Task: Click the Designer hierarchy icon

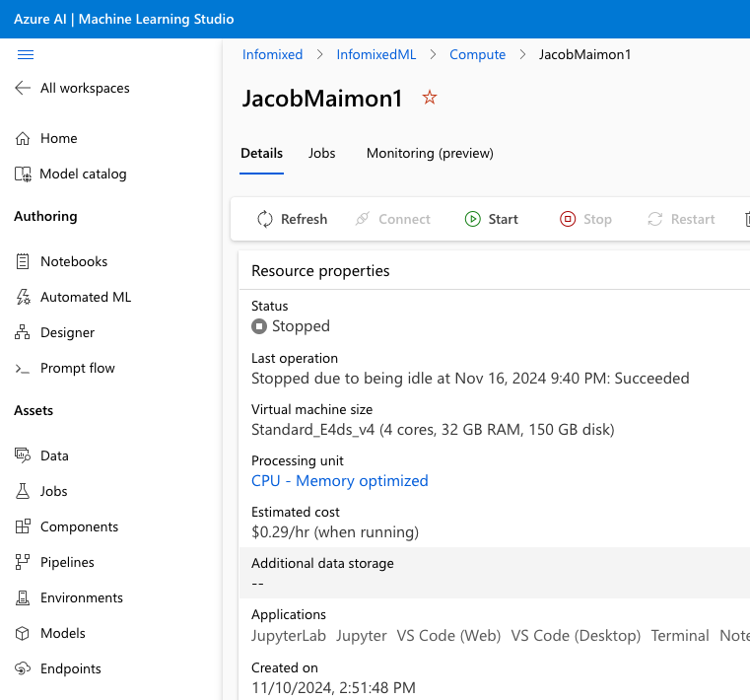Action: click(x=23, y=332)
